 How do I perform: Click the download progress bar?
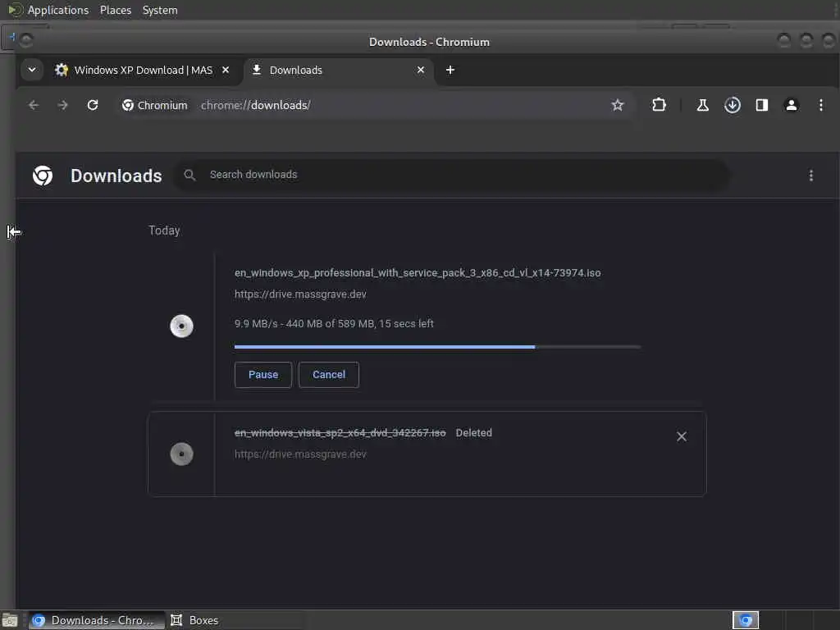pos(437,347)
